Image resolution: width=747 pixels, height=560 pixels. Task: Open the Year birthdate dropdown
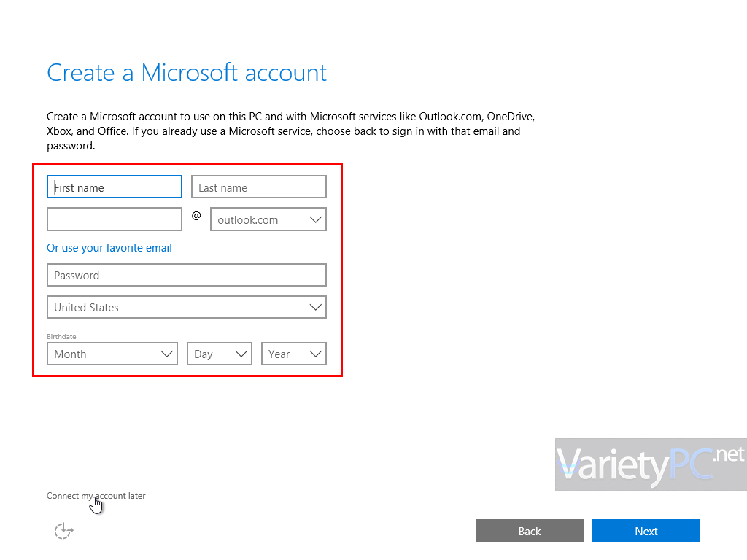click(294, 354)
